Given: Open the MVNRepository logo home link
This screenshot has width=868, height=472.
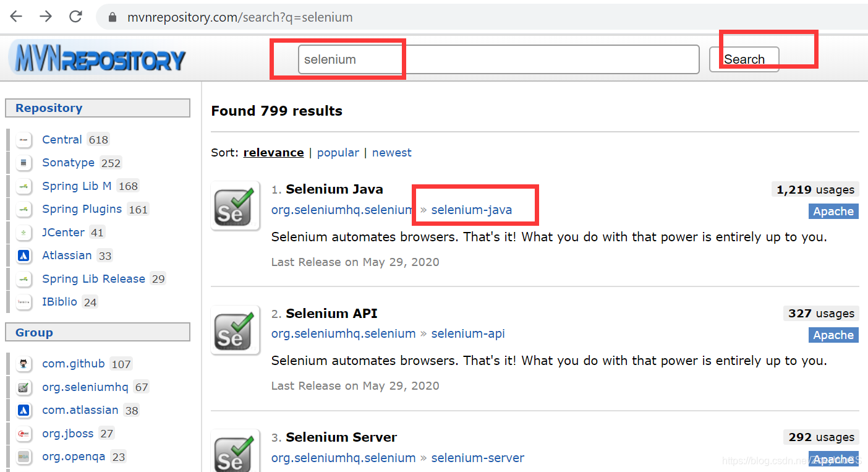Looking at the screenshot, I should pos(97,59).
